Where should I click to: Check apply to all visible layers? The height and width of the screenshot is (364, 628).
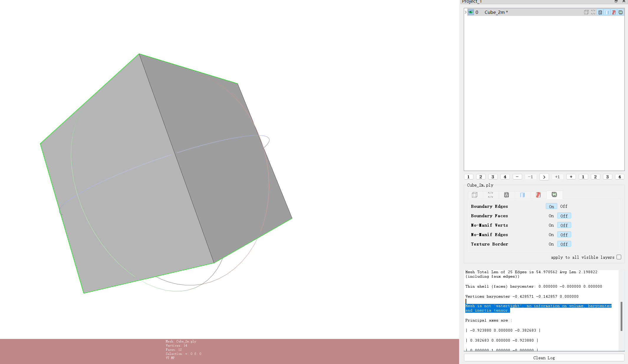(x=619, y=257)
